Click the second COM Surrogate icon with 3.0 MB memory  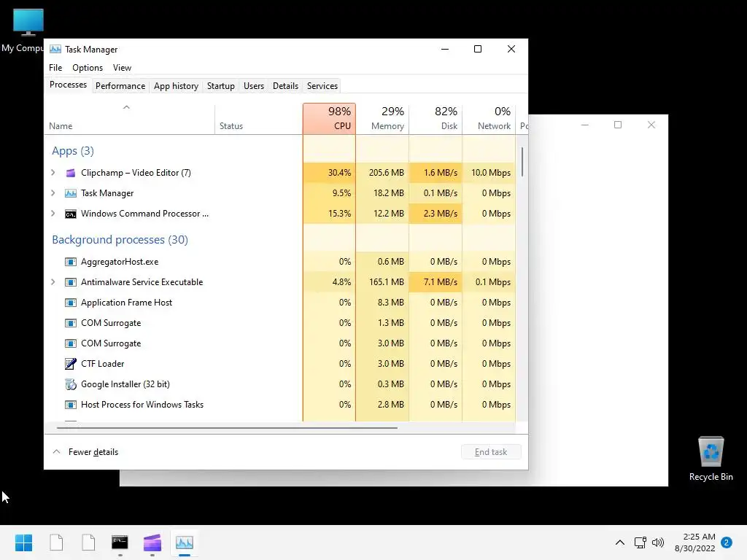[x=71, y=344]
